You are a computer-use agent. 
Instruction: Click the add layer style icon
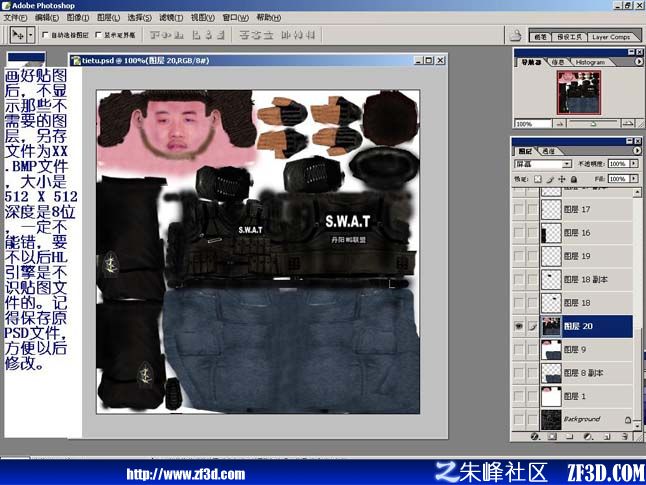pyautogui.click(x=535, y=436)
